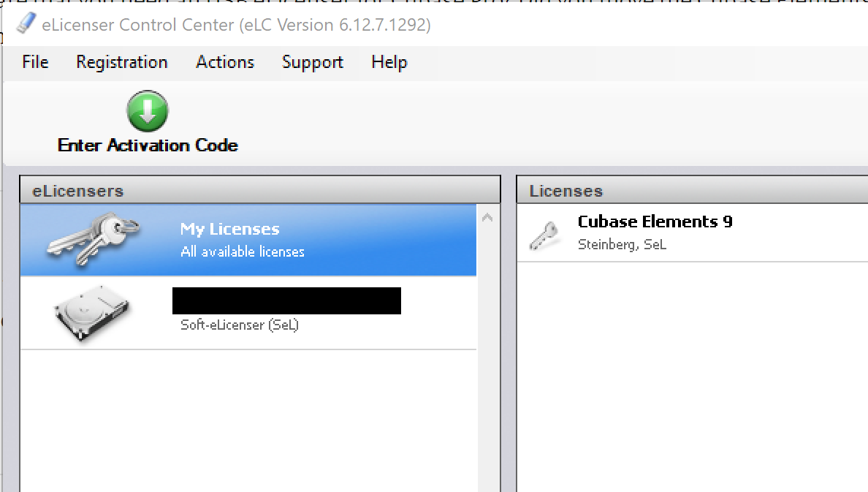Screen dimensions: 868x492
Task: Select the Cubase Elements 9 license
Action: pyautogui.click(x=693, y=232)
